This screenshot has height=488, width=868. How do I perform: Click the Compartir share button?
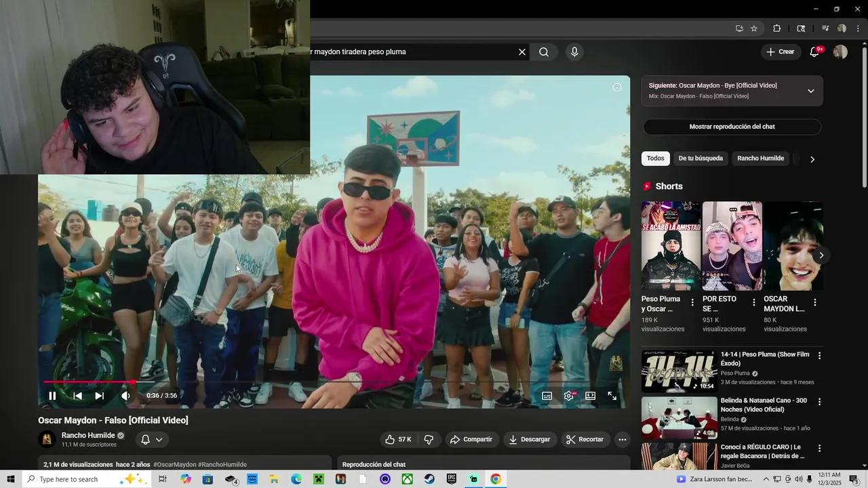tap(471, 440)
